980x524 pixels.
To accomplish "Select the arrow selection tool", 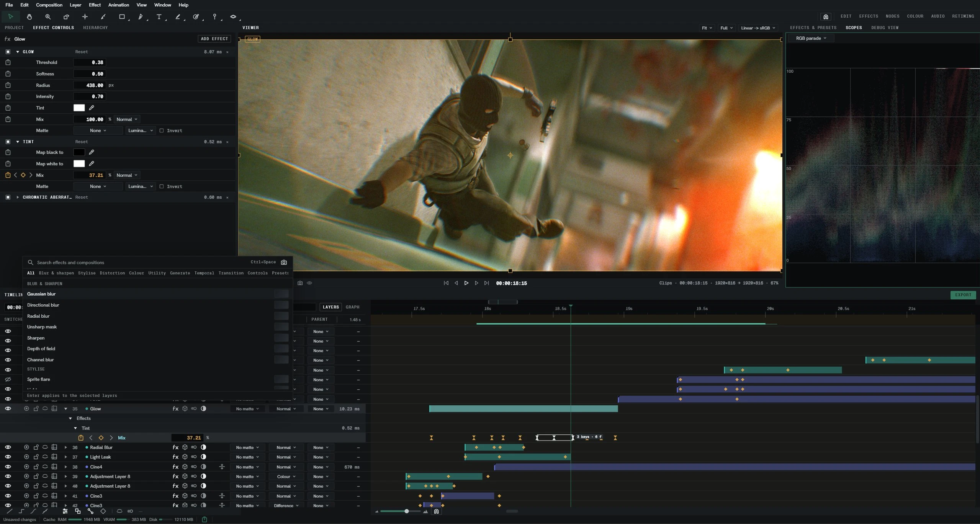I will (x=10, y=16).
